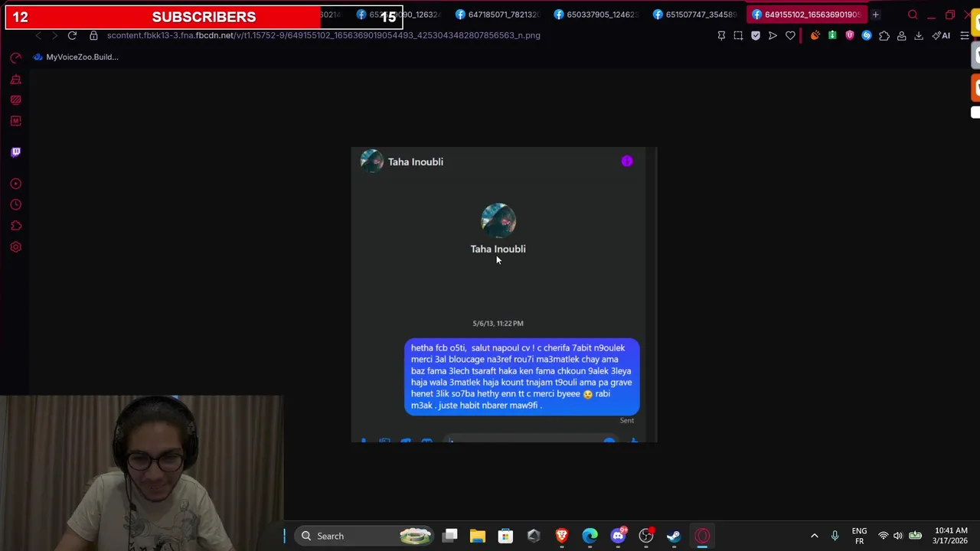Reload the current page
The height and width of the screenshot is (551, 980).
coord(72,35)
